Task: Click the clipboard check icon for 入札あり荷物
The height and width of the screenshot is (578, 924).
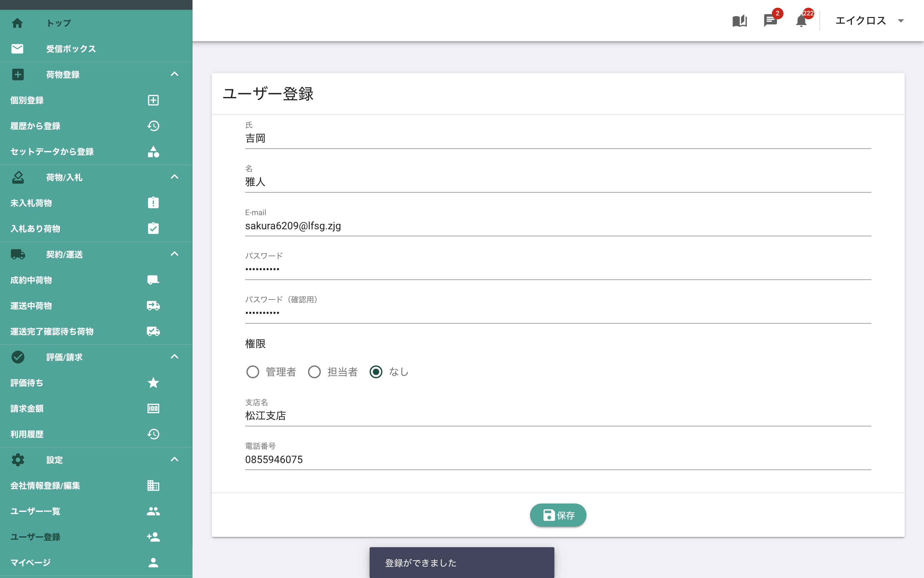Action: click(153, 228)
